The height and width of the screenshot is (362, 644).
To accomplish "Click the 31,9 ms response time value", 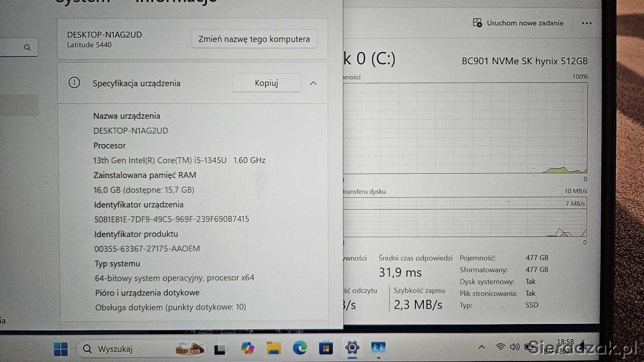I will point(400,272).
